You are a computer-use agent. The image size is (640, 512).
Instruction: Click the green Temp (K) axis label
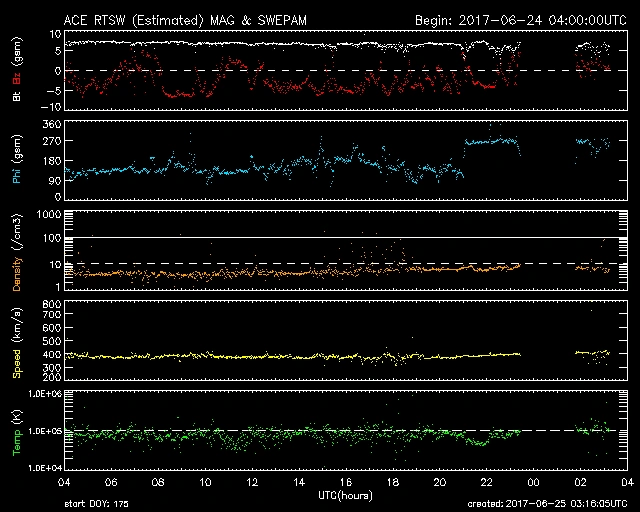(x=16, y=435)
